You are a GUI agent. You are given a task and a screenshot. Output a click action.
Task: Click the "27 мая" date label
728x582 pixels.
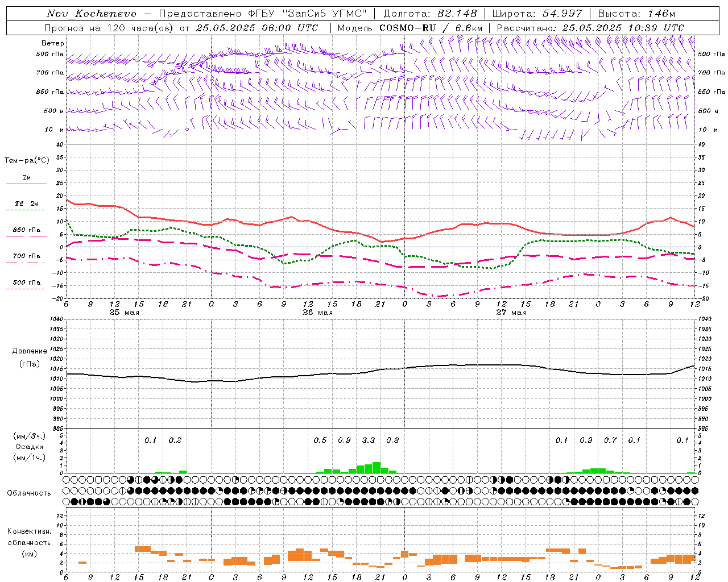511,313
